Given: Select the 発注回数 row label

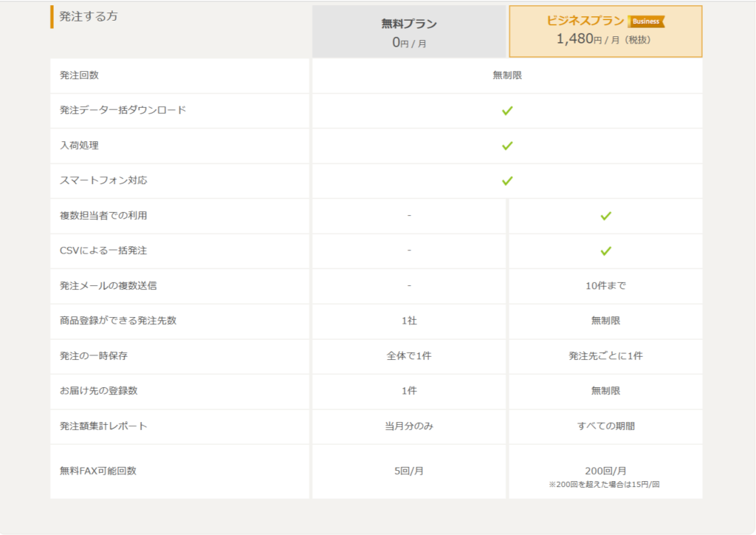Looking at the screenshot, I should [x=79, y=75].
